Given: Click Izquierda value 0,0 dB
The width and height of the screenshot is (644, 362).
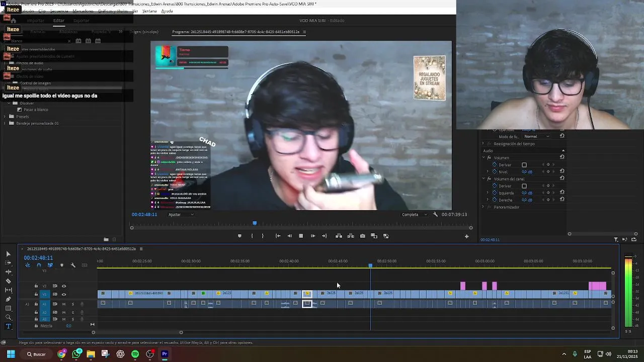Looking at the screenshot, I should tap(527, 193).
